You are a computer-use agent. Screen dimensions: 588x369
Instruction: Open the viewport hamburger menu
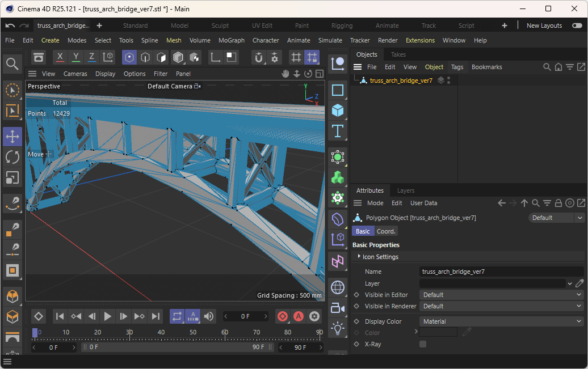(32, 74)
